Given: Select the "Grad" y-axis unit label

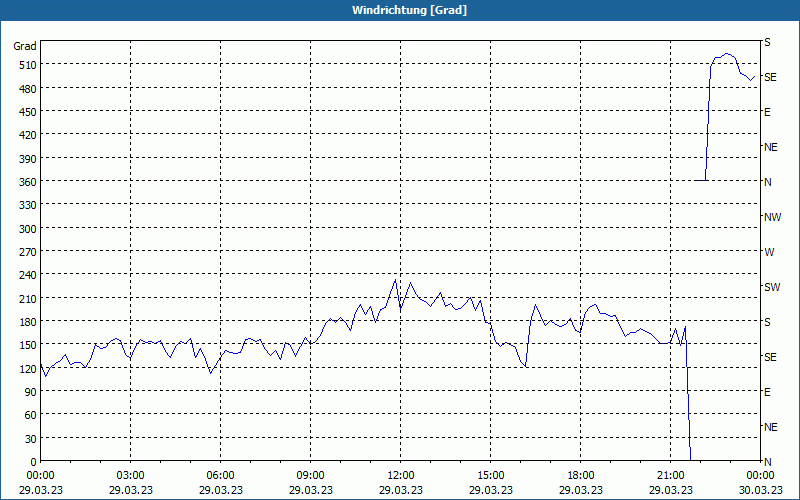Looking at the screenshot, I should point(25,46).
